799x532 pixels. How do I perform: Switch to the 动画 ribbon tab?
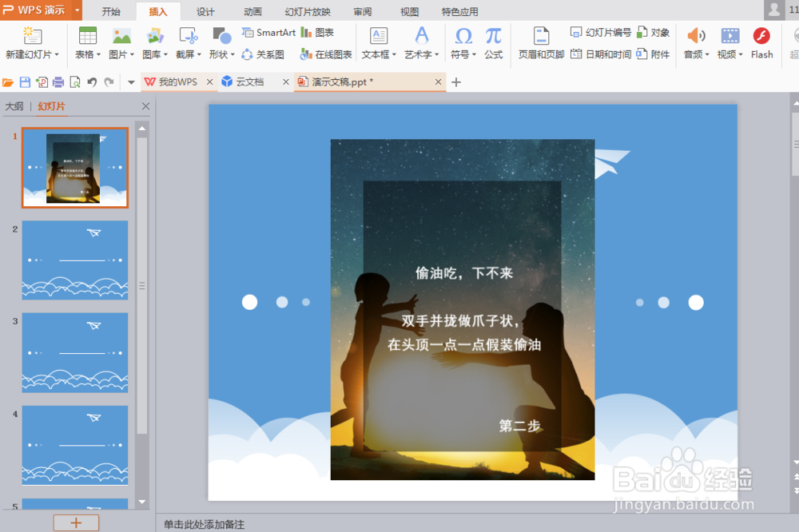coord(252,12)
